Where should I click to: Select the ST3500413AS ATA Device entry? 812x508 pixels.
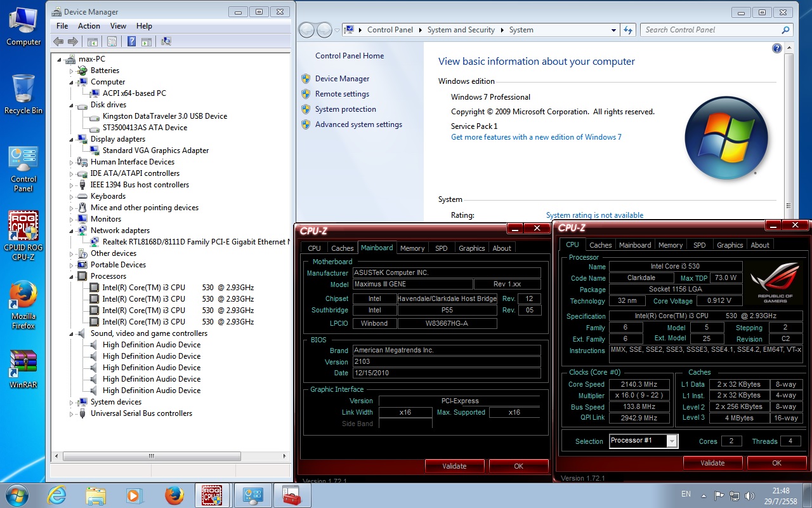coord(145,128)
